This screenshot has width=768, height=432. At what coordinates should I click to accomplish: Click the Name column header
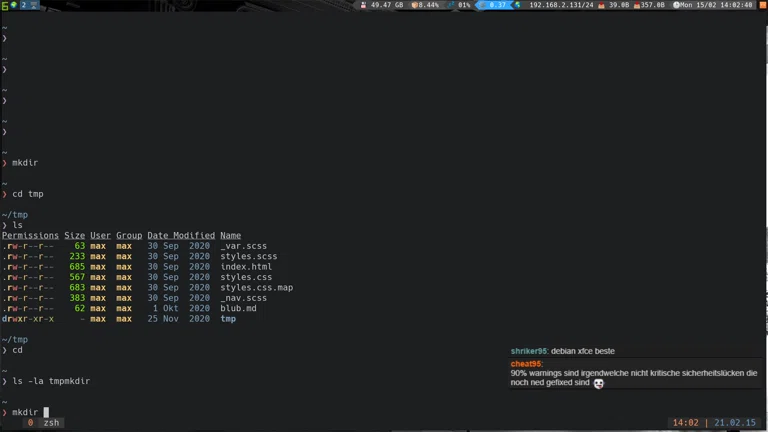231,236
